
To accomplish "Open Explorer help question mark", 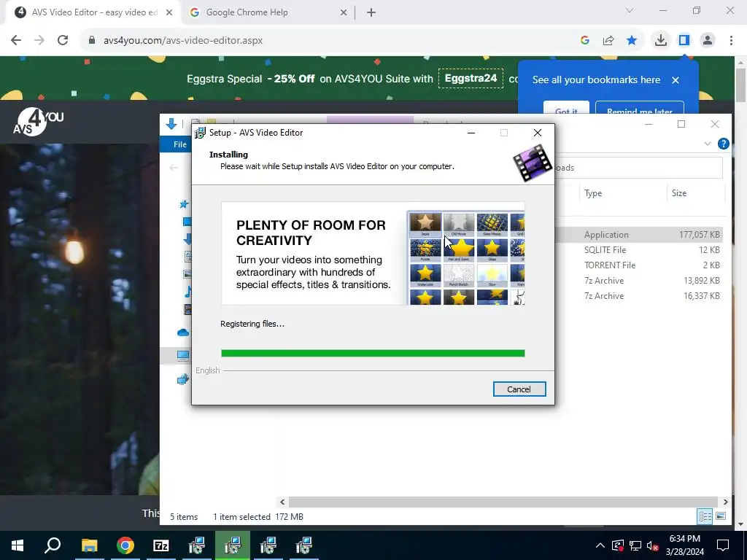I will 723,144.
